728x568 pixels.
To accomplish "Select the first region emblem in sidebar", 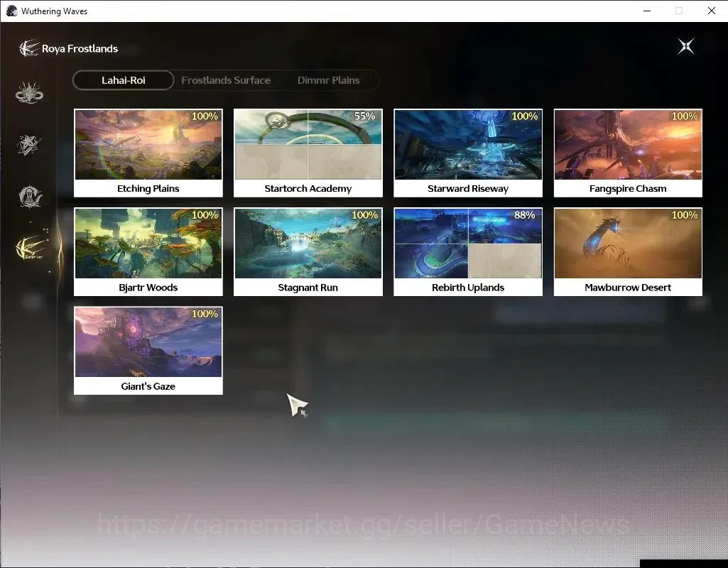I will coord(29,92).
